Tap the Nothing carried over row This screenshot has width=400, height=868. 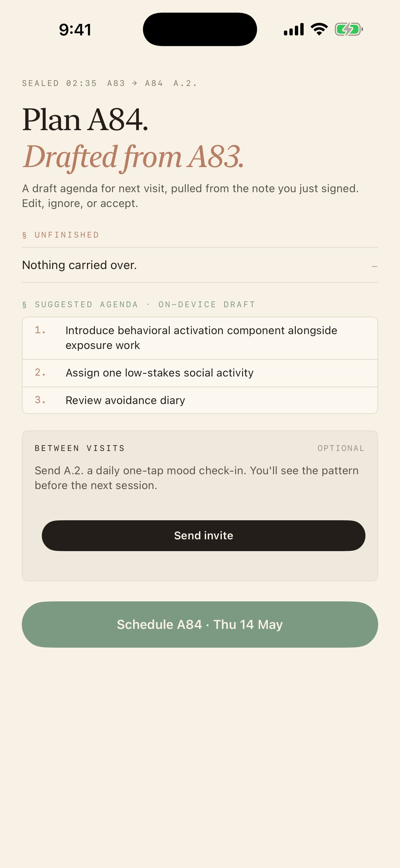[200, 265]
